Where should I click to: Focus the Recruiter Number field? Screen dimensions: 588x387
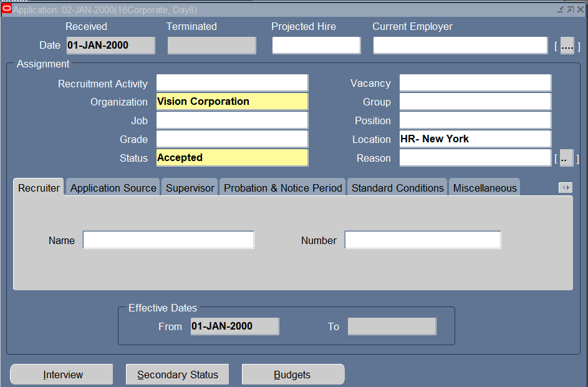[x=422, y=240]
